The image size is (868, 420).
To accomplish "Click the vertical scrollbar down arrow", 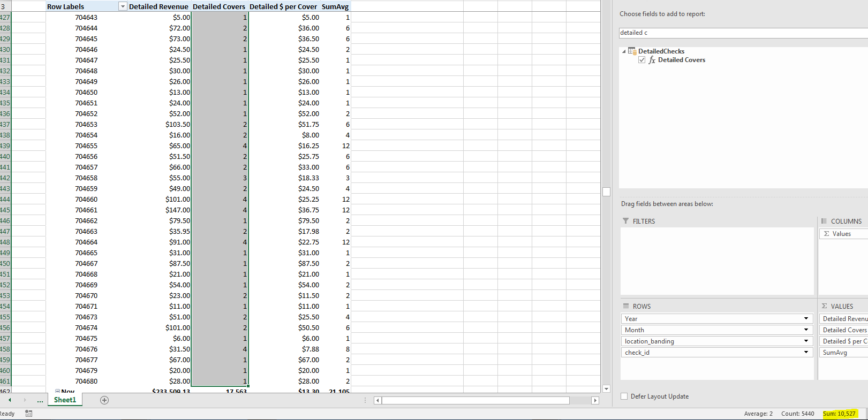I will (x=606, y=389).
